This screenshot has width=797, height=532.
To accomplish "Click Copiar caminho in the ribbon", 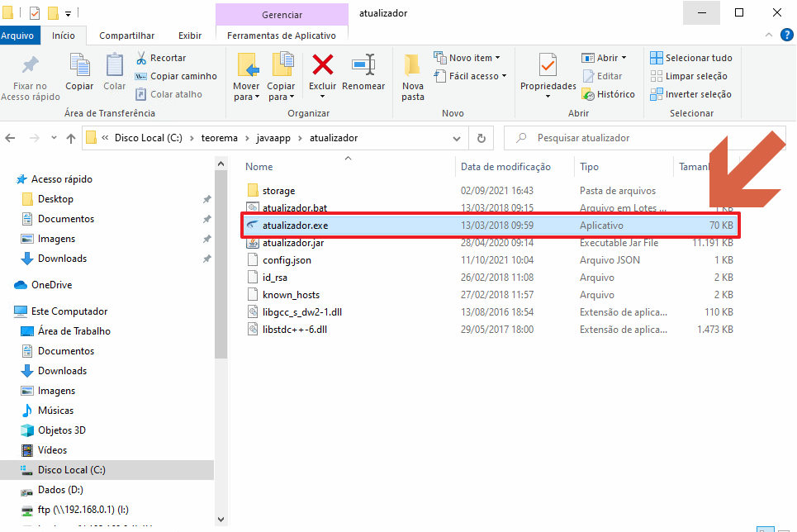I will point(176,76).
